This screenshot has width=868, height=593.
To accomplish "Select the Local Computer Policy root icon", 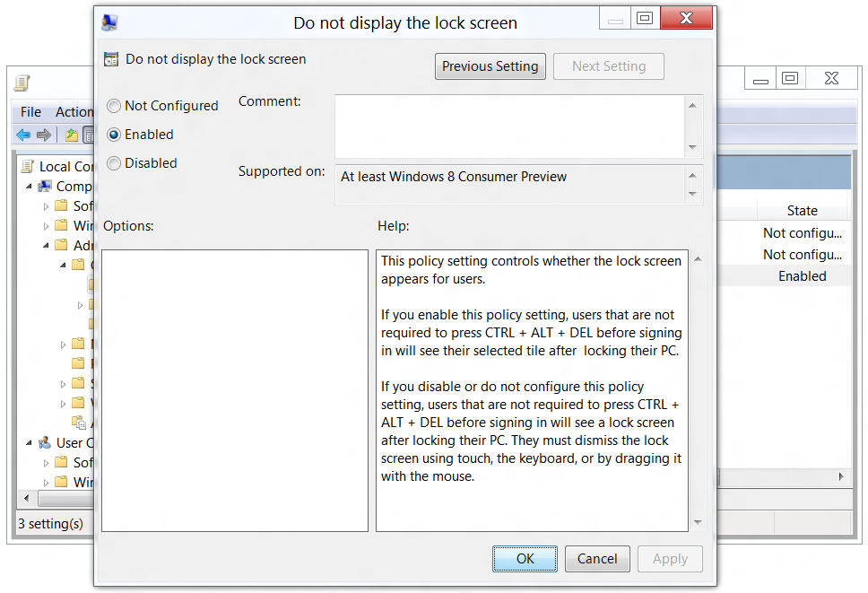I will pos(27,166).
